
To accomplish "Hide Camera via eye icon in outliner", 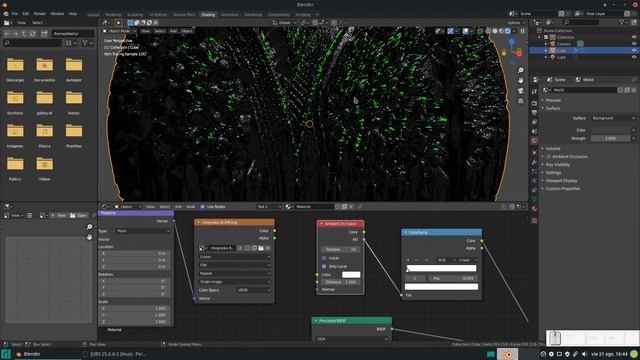I will coord(634,44).
